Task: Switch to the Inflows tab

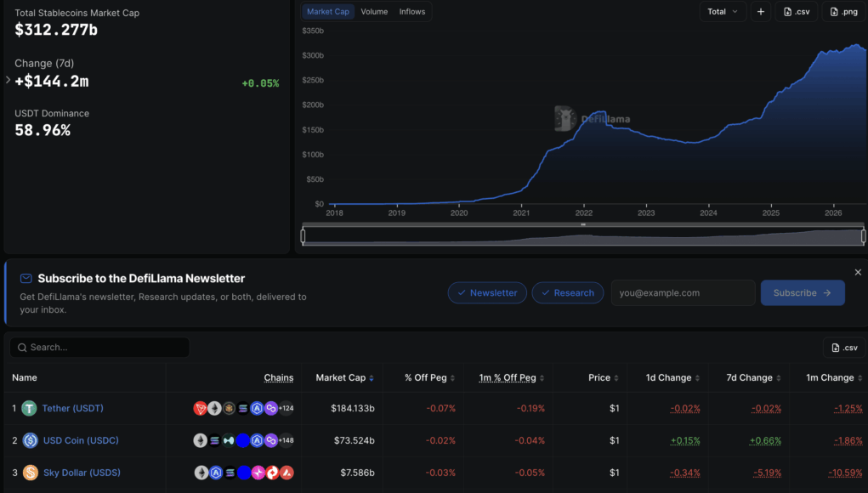Action: pyautogui.click(x=412, y=12)
